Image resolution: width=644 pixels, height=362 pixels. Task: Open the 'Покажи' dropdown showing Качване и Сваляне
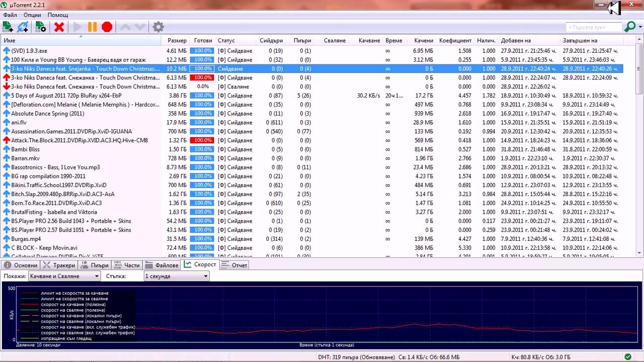coord(64,276)
